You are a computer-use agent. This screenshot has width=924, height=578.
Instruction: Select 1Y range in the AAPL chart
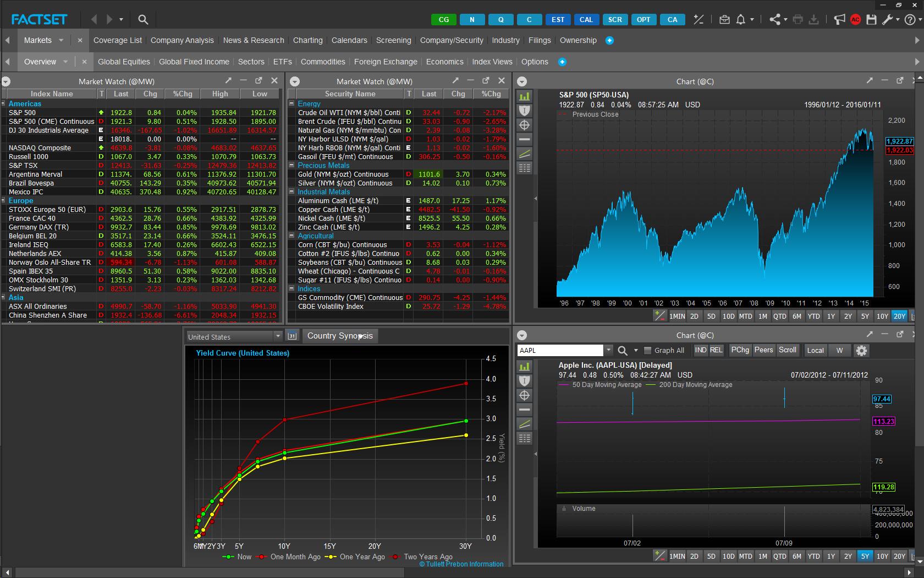pos(831,556)
